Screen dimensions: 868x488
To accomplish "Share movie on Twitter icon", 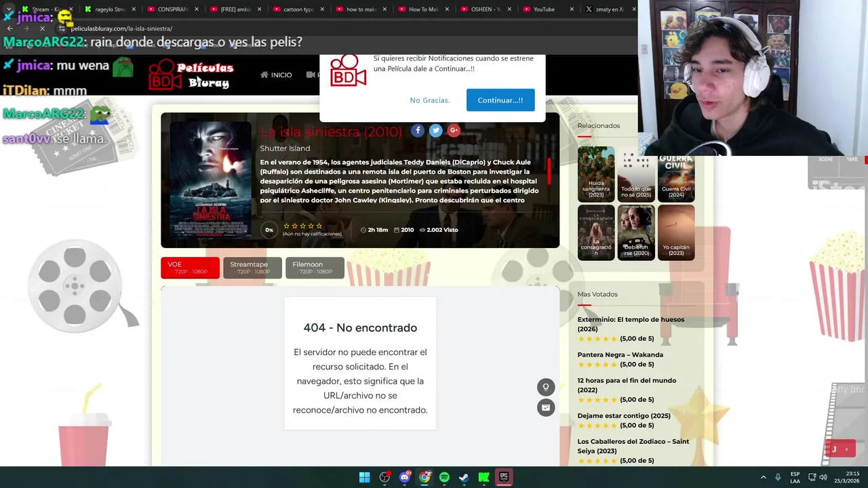I will tap(436, 130).
